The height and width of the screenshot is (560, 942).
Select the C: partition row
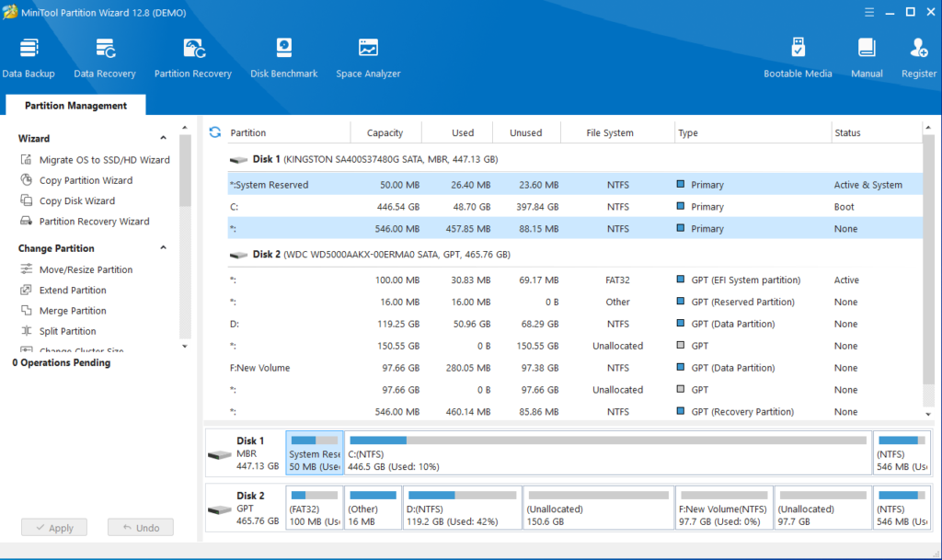tap(575, 207)
